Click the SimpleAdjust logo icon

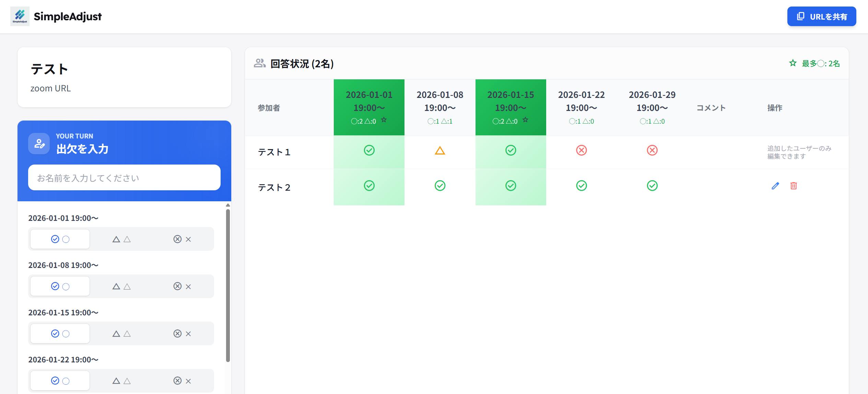(x=20, y=15)
